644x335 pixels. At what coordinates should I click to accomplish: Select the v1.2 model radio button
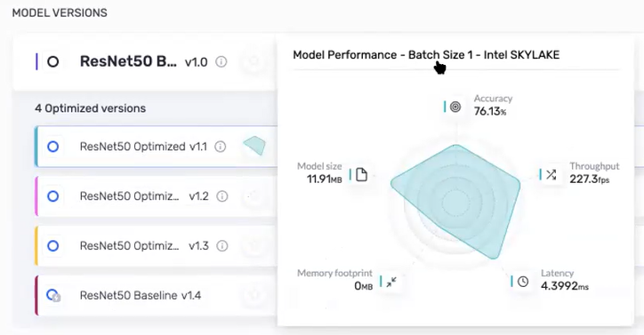pos(53,196)
